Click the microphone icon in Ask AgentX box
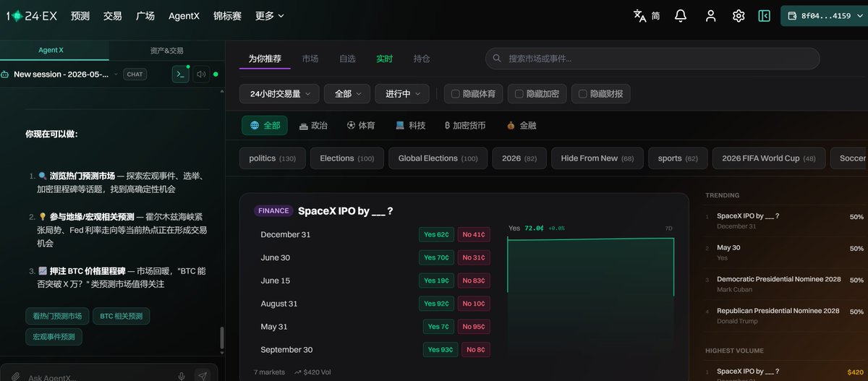 click(182, 377)
